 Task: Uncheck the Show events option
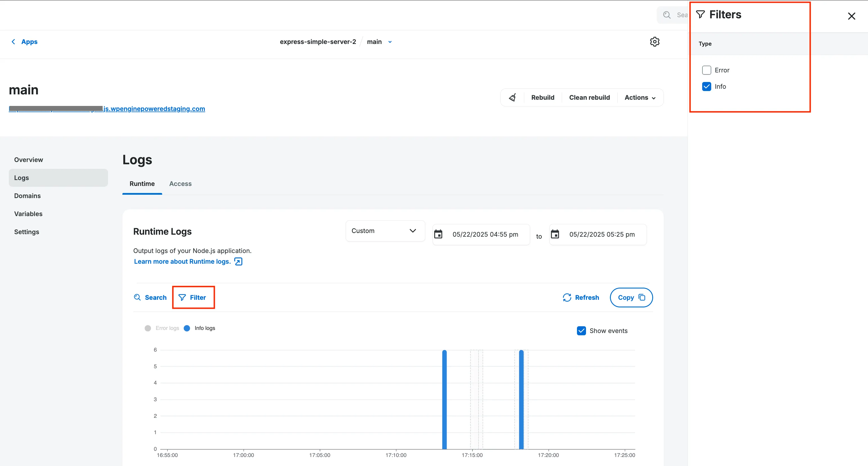[581, 330]
